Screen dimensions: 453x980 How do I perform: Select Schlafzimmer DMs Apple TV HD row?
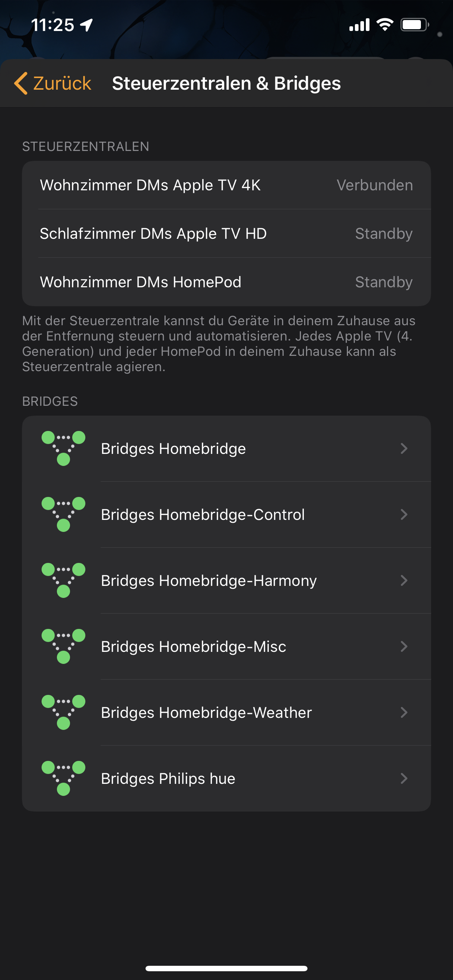226,234
